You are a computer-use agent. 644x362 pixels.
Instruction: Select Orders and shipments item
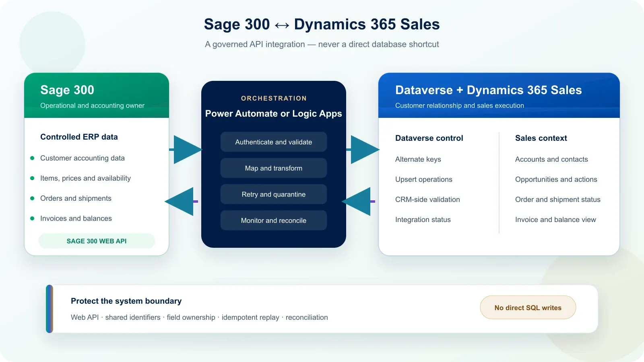coord(76,198)
